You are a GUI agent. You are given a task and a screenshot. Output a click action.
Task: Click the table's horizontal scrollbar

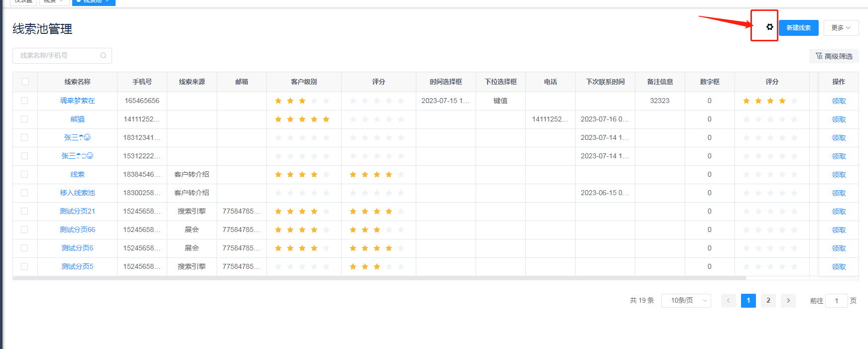click(x=378, y=278)
